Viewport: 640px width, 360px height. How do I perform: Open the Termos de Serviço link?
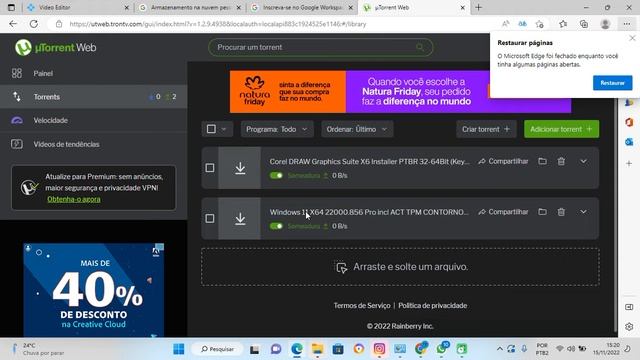[362, 305]
